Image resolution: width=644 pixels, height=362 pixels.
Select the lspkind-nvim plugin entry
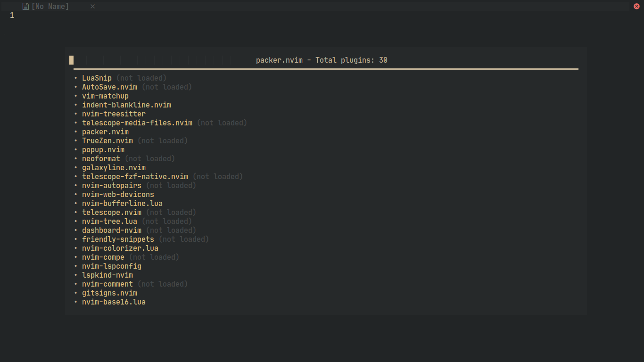(x=107, y=275)
